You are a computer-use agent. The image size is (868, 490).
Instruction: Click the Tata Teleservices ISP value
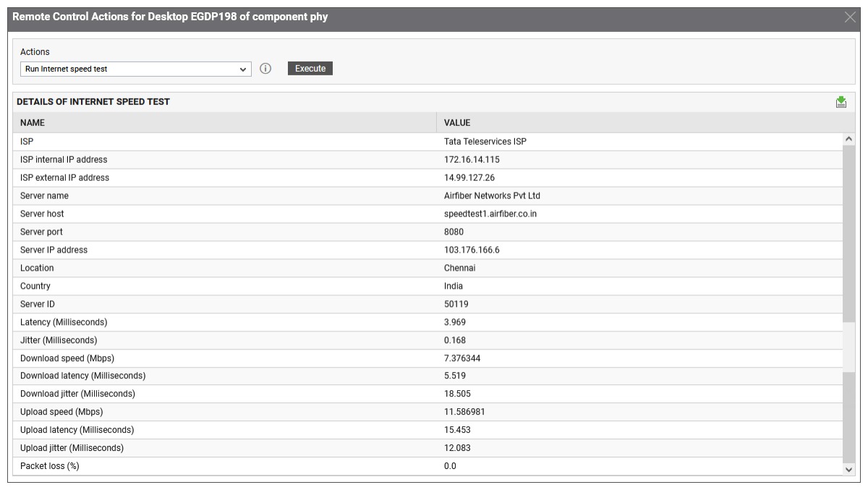point(485,142)
